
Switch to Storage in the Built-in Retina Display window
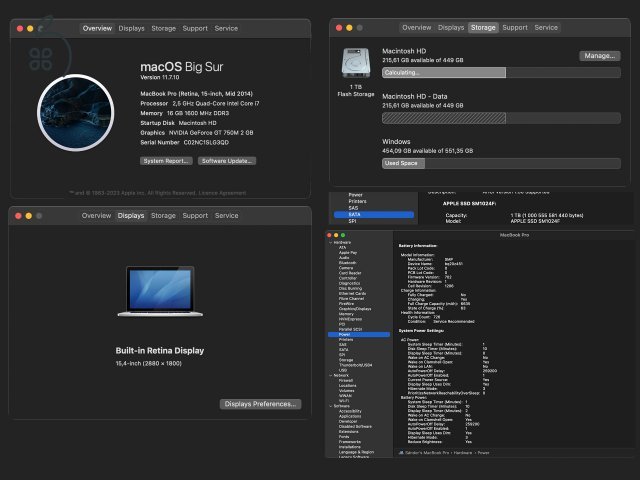click(x=163, y=216)
